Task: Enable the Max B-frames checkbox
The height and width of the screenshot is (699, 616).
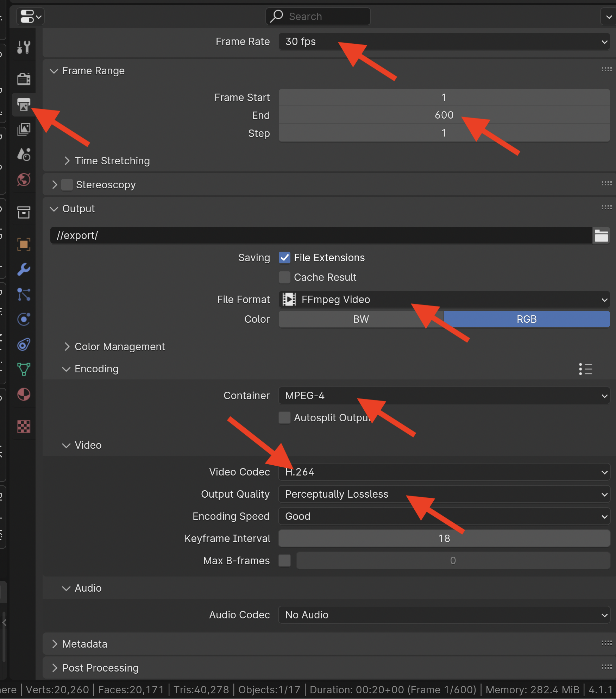Action: pos(284,561)
